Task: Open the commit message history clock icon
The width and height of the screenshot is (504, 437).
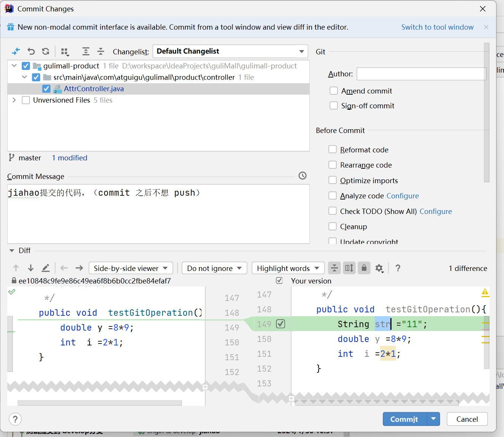Action: click(302, 176)
